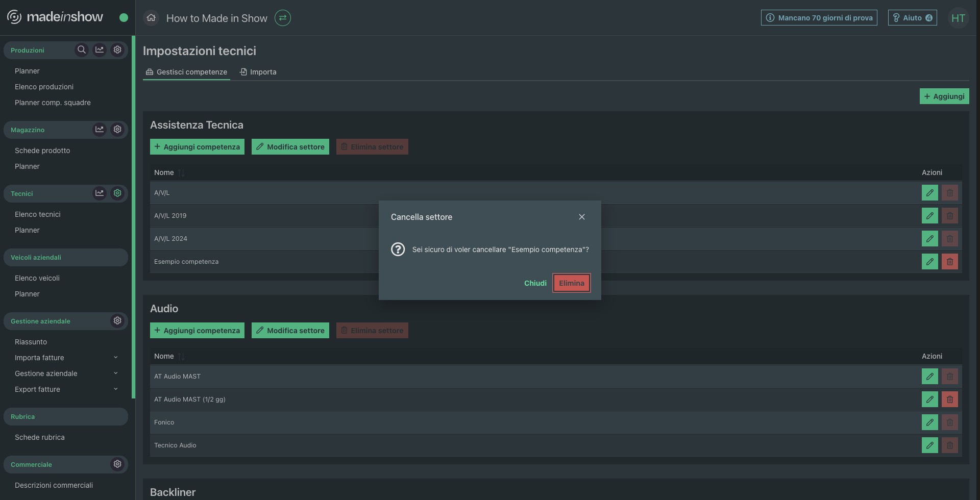
Task: Open Gestione aziendale settings gear
Action: [117, 321]
